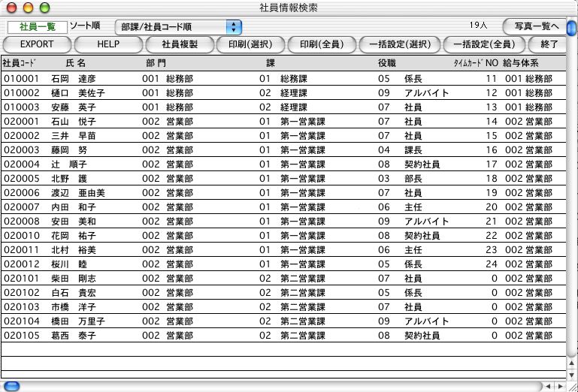Click the 終了 button
Screen dimensions: 578x392
click(553, 44)
